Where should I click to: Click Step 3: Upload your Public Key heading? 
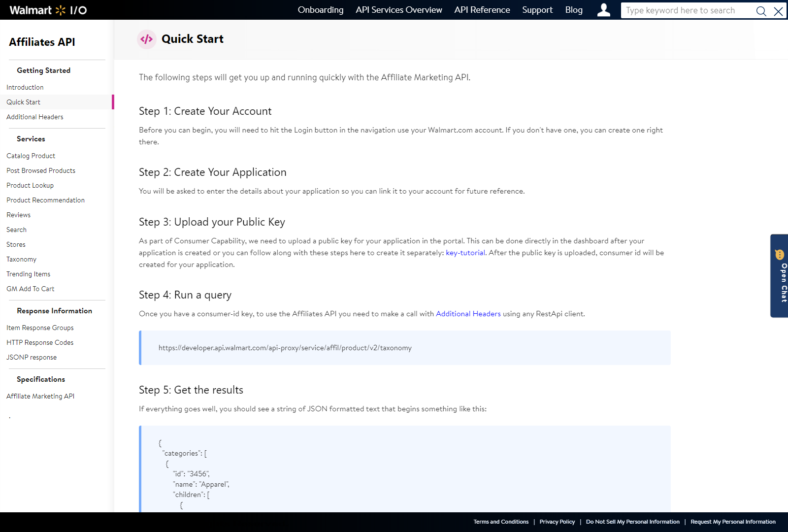click(212, 222)
